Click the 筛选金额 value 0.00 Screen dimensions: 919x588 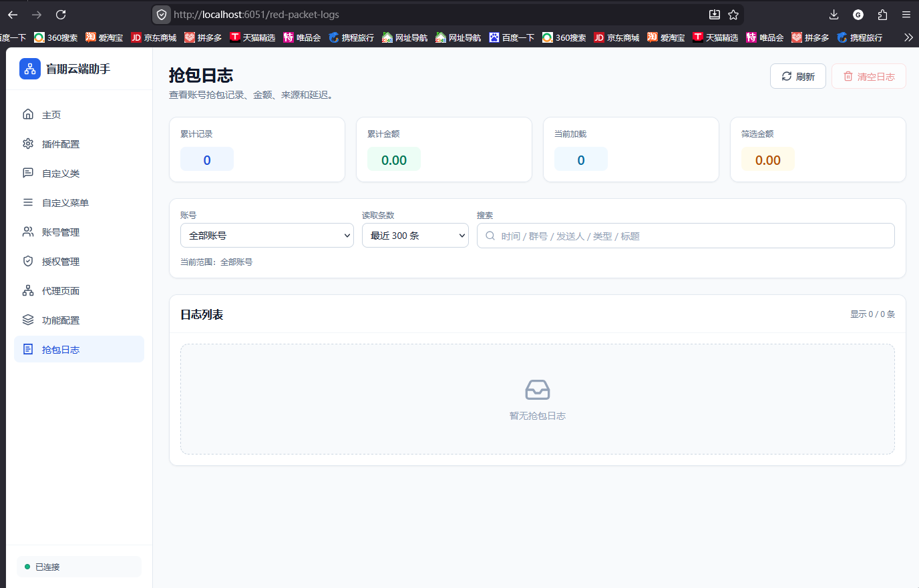coord(768,160)
